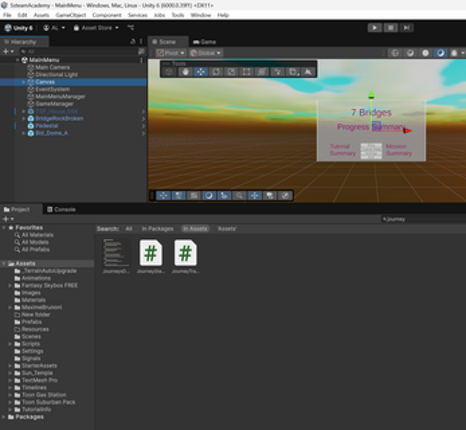Click the Step frame button
Screen dimensions: 466x430
pos(406,28)
